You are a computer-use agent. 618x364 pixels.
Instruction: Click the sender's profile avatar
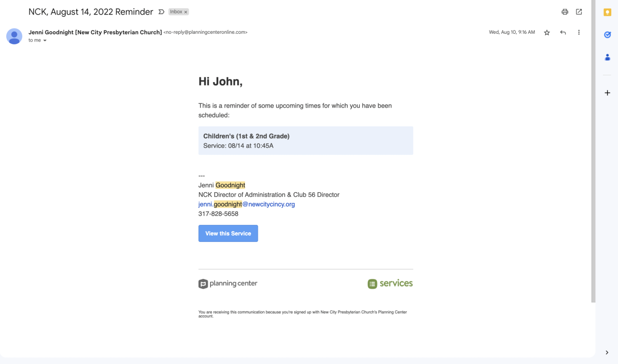click(x=14, y=36)
